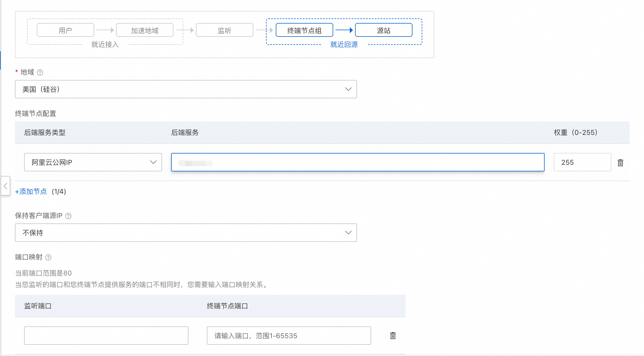The height and width of the screenshot is (356, 644).
Task: Click the 监听 diagram step box
Action: point(224,30)
